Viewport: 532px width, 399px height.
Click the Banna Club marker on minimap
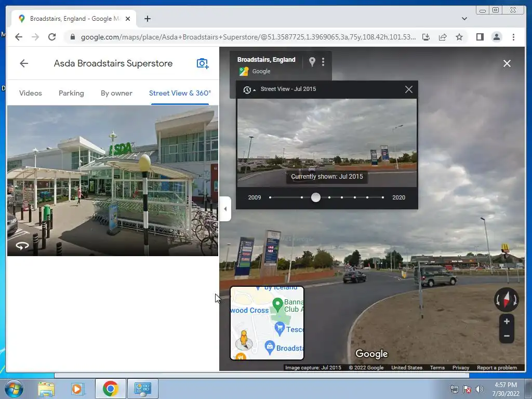[278, 305]
